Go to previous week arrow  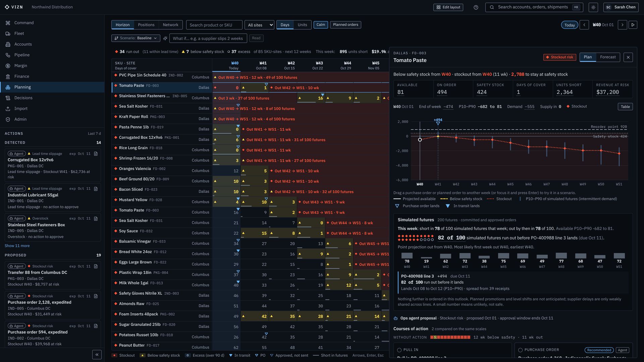click(x=584, y=25)
